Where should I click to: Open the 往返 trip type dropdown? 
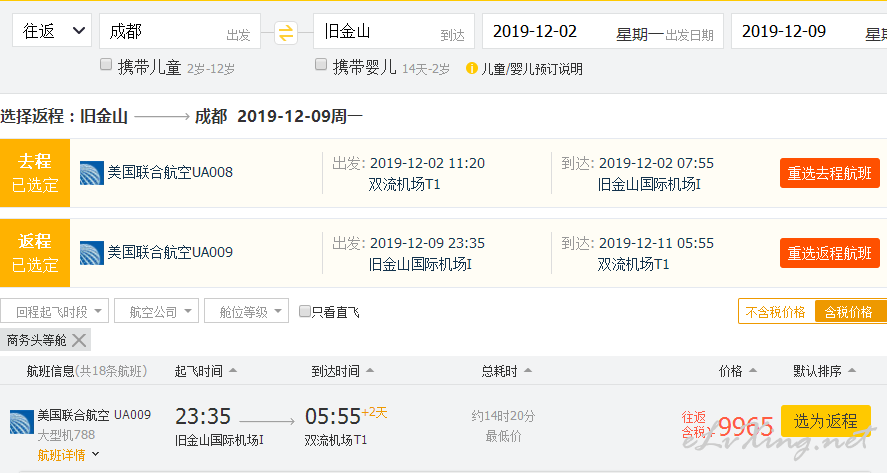coord(53,31)
